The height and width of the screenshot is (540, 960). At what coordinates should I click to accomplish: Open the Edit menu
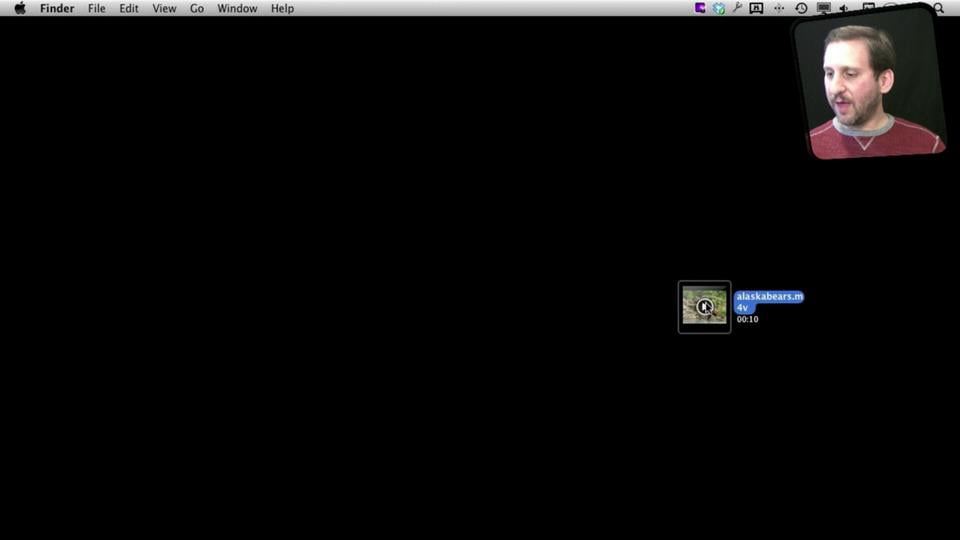(x=129, y=9)
